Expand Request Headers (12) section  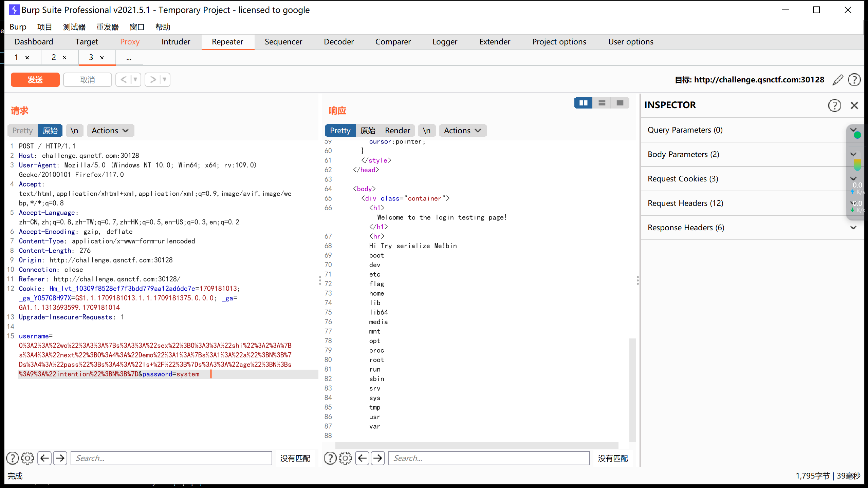(752, 203)
